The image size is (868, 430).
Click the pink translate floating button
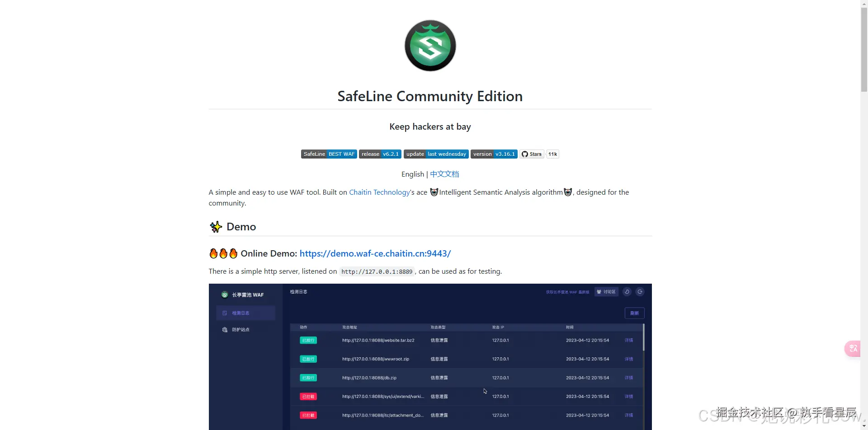click(x=853, y=348)
